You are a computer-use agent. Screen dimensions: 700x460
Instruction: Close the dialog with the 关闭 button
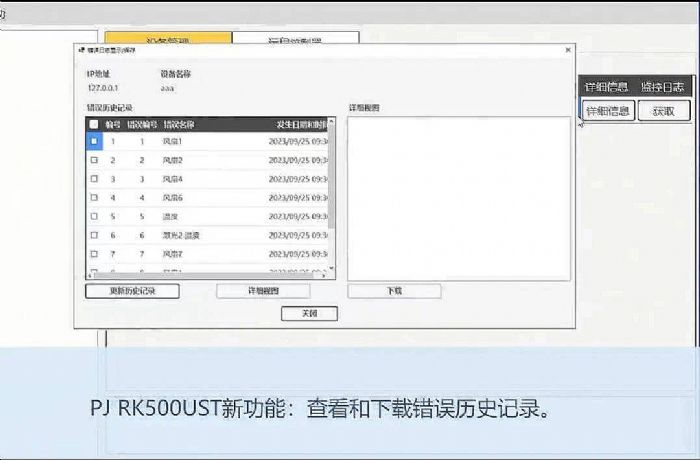coord(309,314)
